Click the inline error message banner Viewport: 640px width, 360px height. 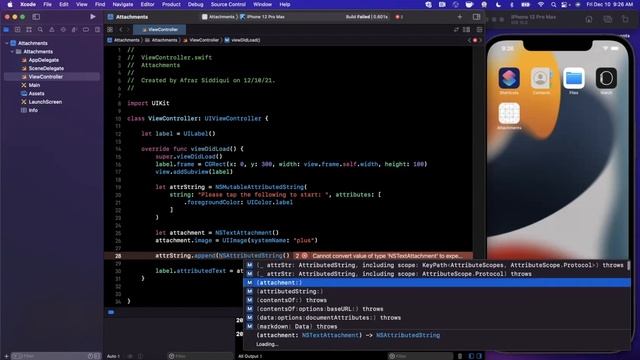tap(383, 256)
